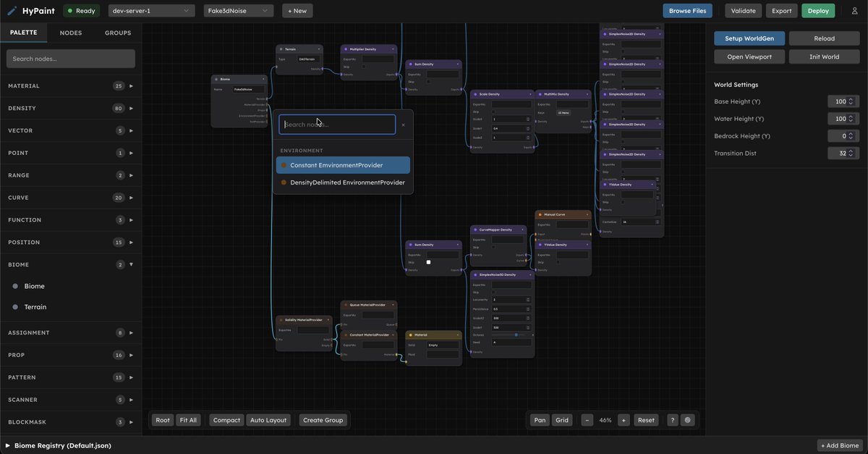The width and height of the screenshot is (868, 454).
Task: Collapse the Manual Curve node
Action: (x=587, y=214)
